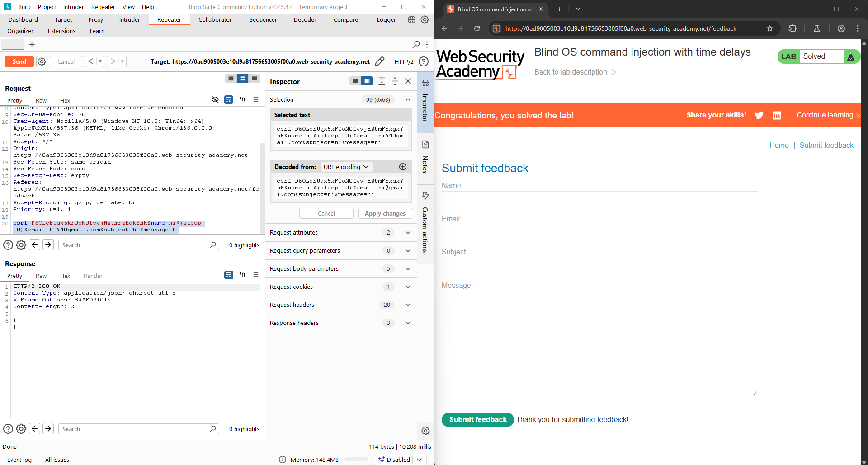This screenshot has width=868, height=465.
Task: Toggle line wrap icon in Request pane
Action: (x=229, y=99)
